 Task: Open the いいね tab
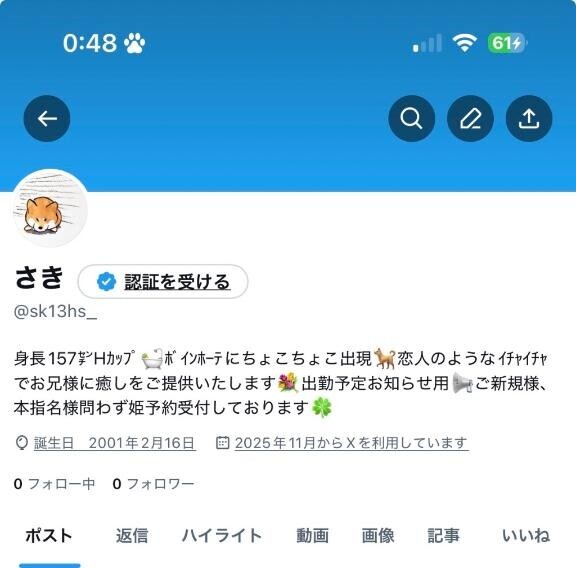coord(526,535)
